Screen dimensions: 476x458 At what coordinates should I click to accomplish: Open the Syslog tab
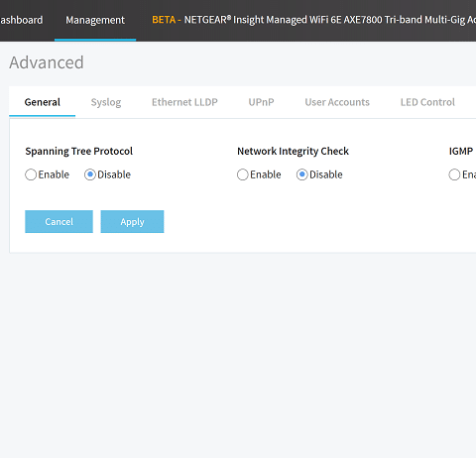pyautogui.click(x=106, y=102)
